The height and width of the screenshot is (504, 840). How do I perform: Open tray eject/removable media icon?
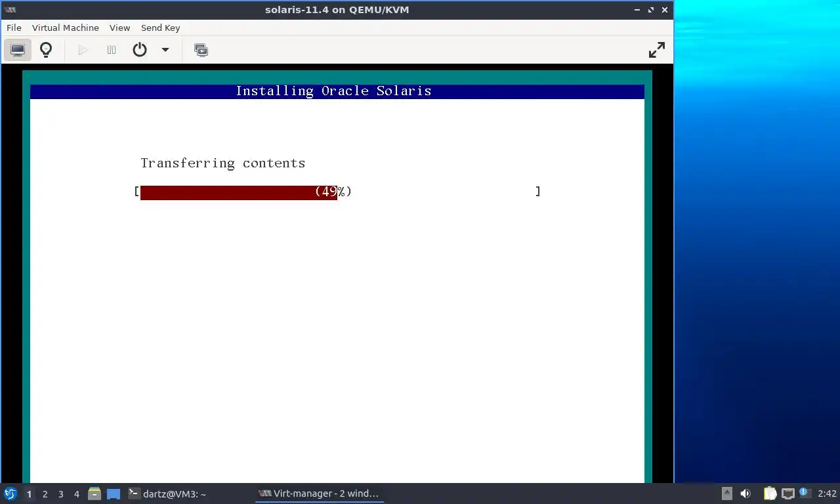click(x=726, y=493)
